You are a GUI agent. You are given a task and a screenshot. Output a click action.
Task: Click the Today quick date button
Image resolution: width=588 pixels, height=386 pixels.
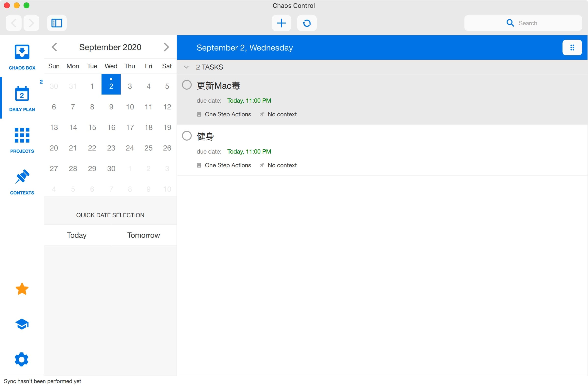[x=77, y=235]
